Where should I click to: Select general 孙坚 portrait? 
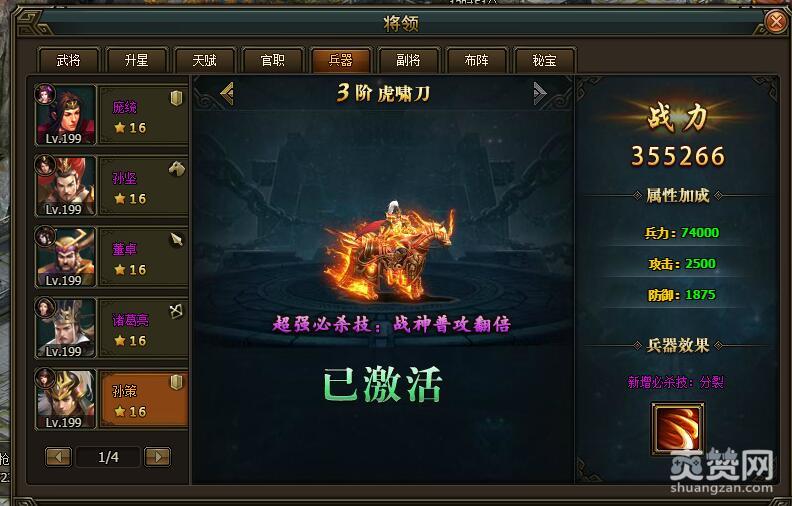point(66,186)
